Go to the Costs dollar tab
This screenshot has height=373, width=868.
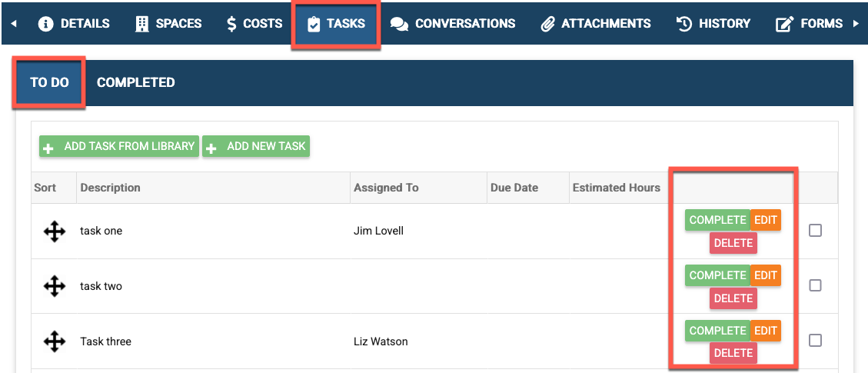254,24
